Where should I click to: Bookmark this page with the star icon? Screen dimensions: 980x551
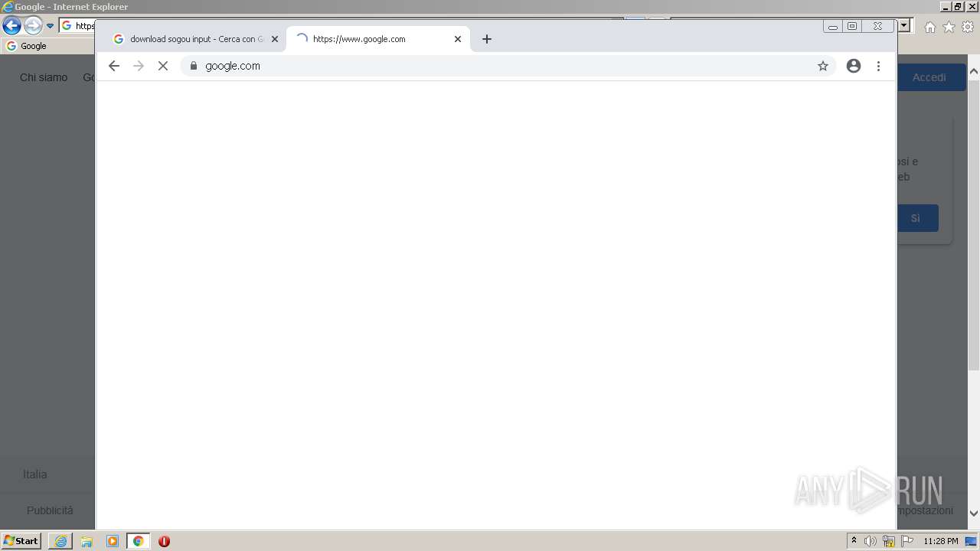click(x=823, y=66)
